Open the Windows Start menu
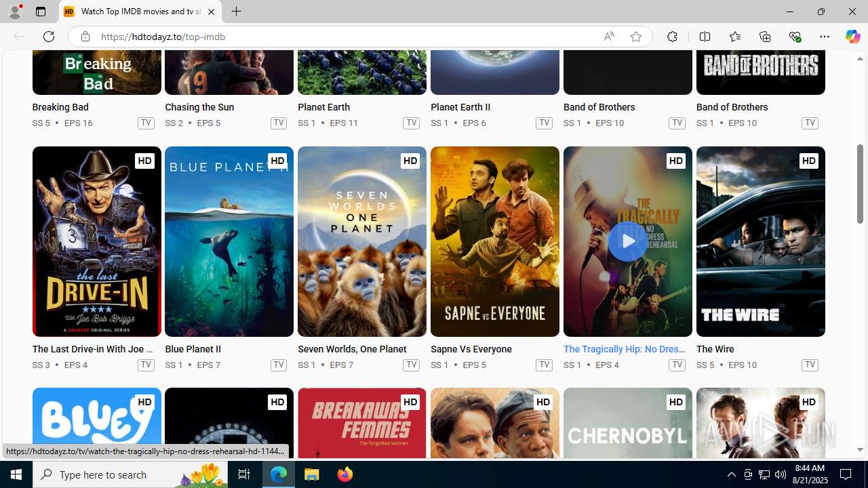The height and width of the screenshot is (488, 868). (16, 474)
